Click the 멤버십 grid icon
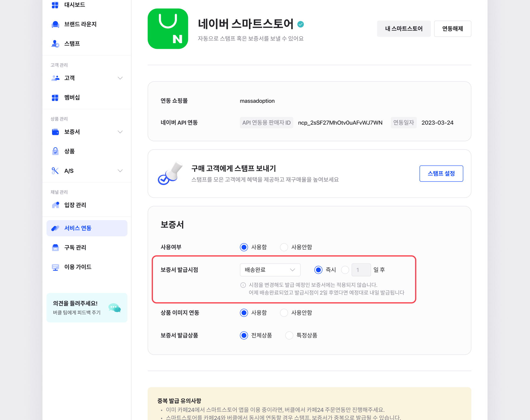The height and width of the screenshot is (420, 530). [55, 98]
